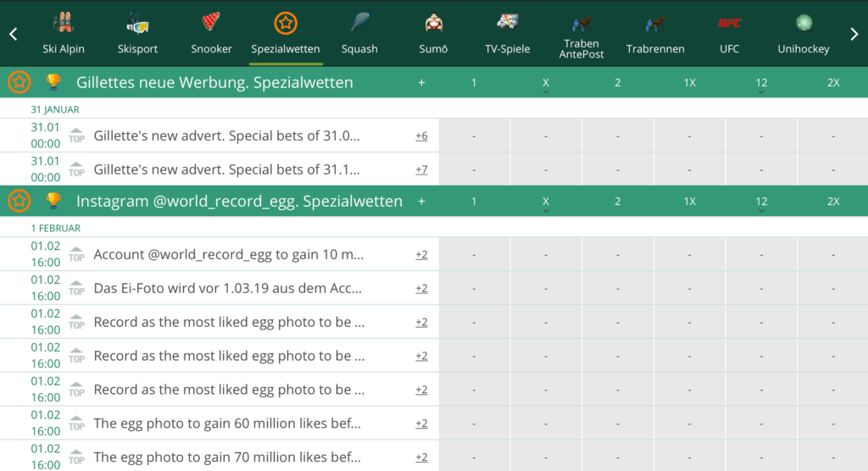The width and height of the screenshot is (868, 471).
Task: Expand +6 markets for Gillette's new advert
Action: pyautogui.click(x=421, y=136)
